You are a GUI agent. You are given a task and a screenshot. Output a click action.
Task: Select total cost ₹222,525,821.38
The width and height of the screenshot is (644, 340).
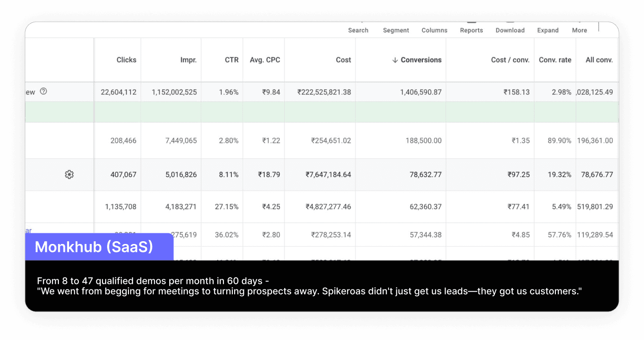(x=324, y=92)
